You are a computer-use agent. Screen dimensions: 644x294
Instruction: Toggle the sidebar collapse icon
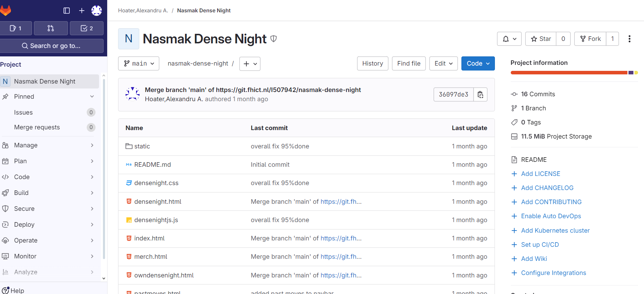(67, 11)
